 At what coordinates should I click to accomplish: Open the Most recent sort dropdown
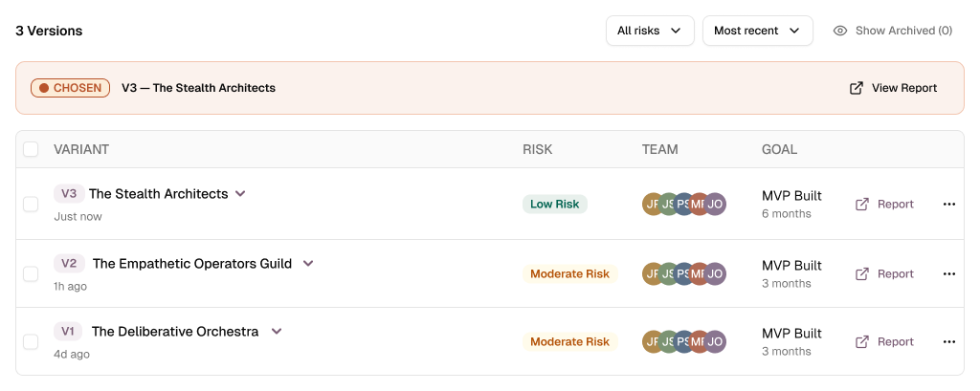[758, 31]
